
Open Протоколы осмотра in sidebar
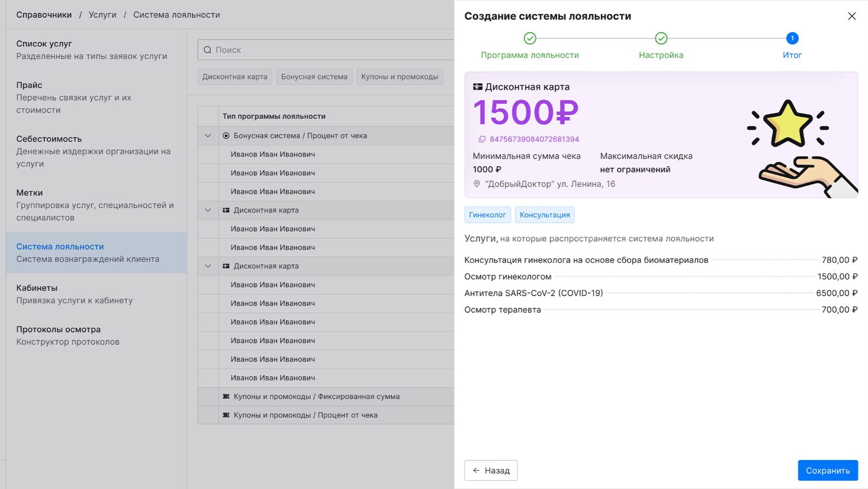pyautogui.click(x=58, y=330)
